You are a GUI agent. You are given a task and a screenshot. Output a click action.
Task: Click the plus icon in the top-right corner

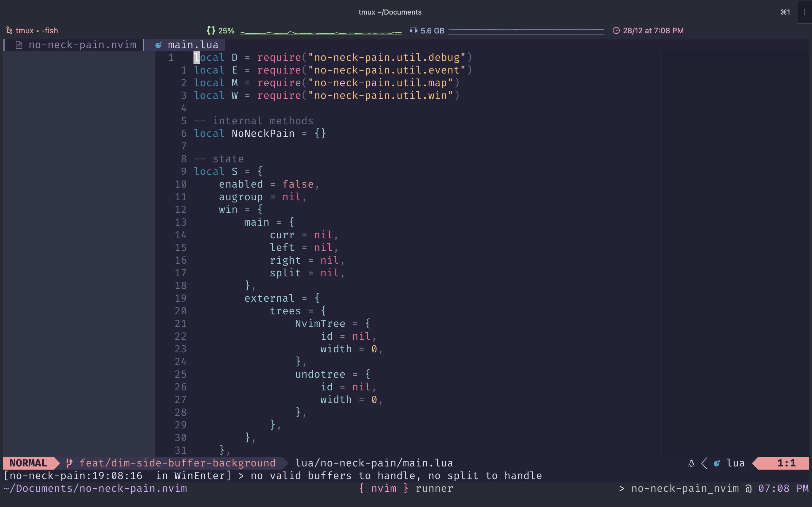[805, 12]
